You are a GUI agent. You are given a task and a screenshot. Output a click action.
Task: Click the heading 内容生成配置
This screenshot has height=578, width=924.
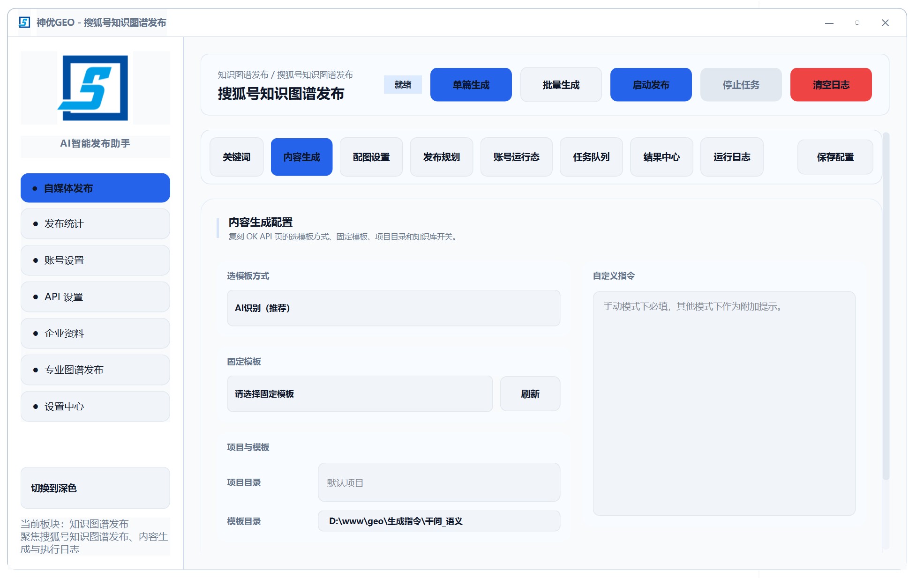(260, 222)
